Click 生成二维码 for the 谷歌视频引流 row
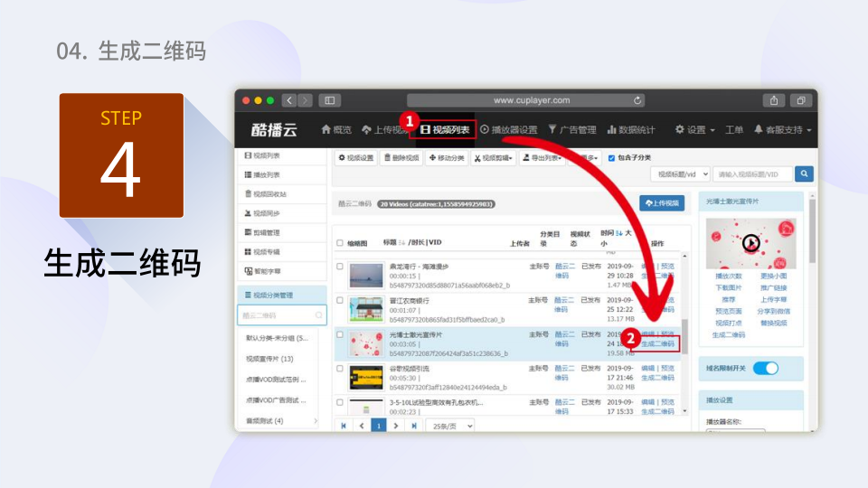Screen dimensions: 868x488 pyautogui.click(x=657, y=378)
